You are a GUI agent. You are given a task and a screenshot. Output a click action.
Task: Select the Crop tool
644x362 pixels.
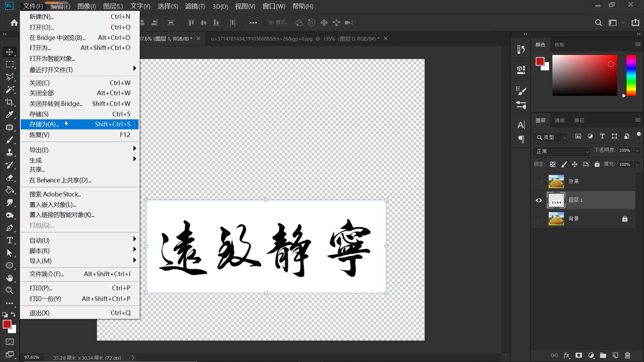coord(10,102)
